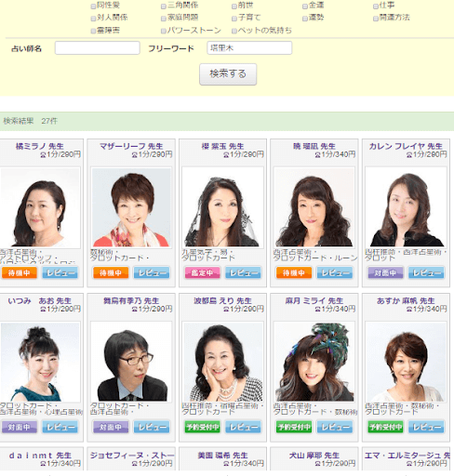Click 暁 瑠凪's 1分/340円 price text

339,154
